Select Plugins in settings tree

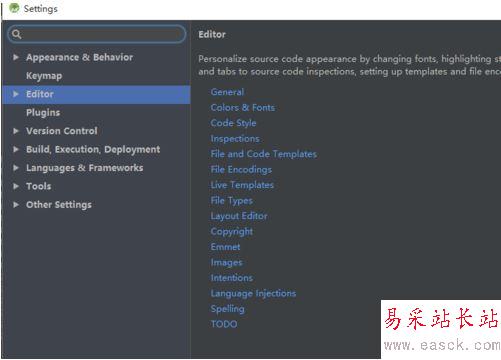tap(43, 113)
